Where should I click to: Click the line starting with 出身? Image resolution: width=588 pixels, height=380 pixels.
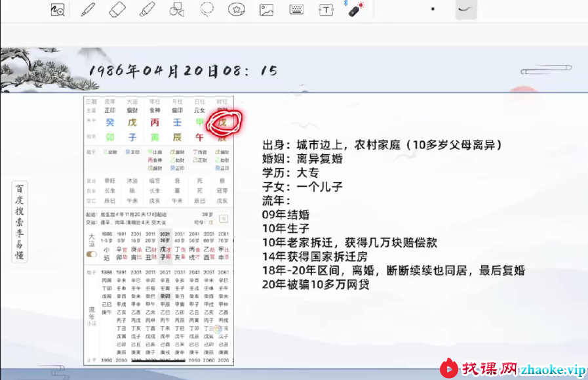click(x=382, y=145)
